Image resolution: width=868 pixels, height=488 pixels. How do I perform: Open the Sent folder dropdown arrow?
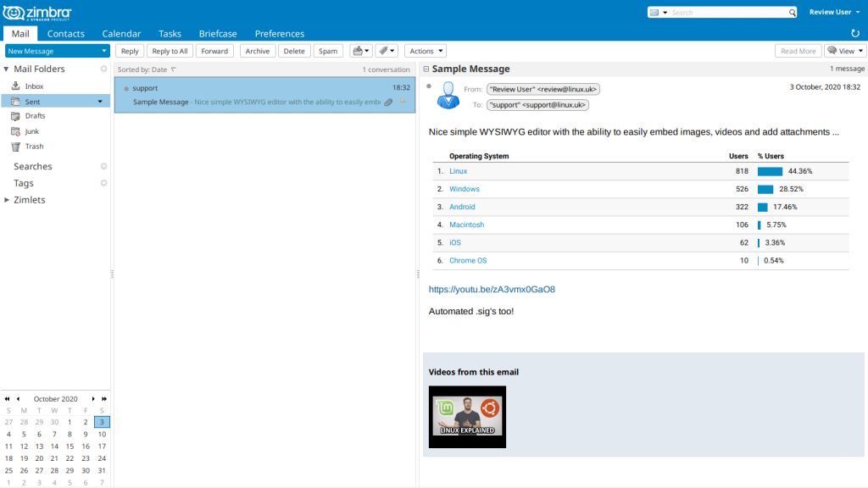pyautogui.click(x=100, y=102)
